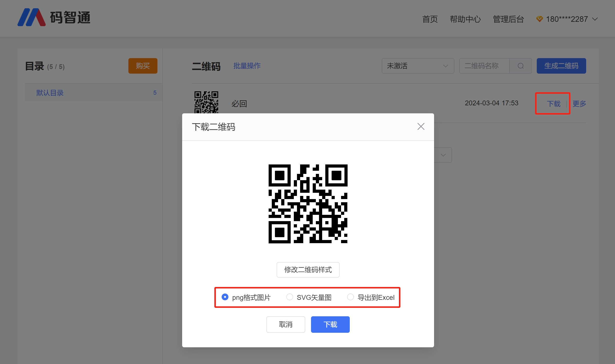Select SVG矢量图 radio option

pos(289,297)
